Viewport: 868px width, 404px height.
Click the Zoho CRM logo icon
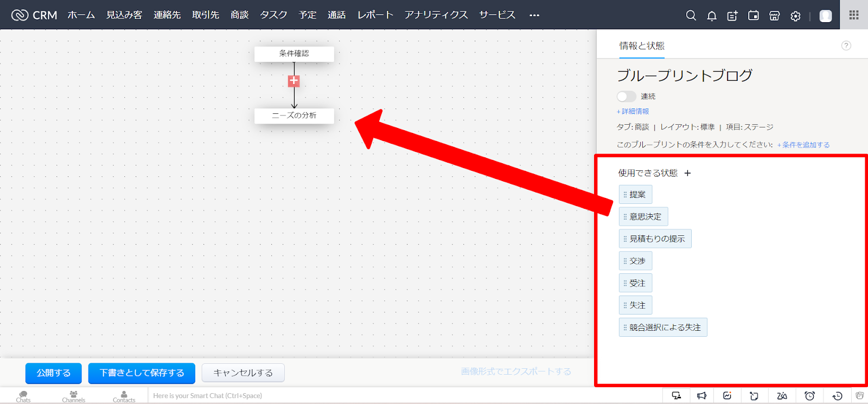coord(20,15)
